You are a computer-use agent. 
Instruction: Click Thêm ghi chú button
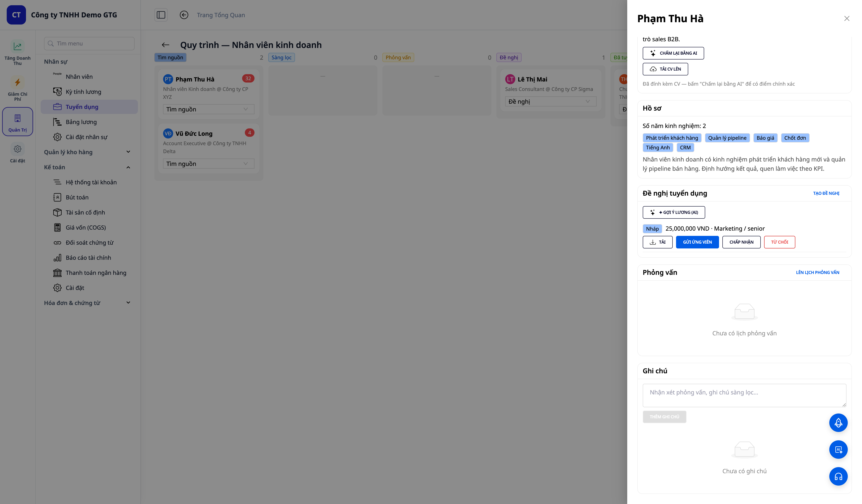coord(664,417)
